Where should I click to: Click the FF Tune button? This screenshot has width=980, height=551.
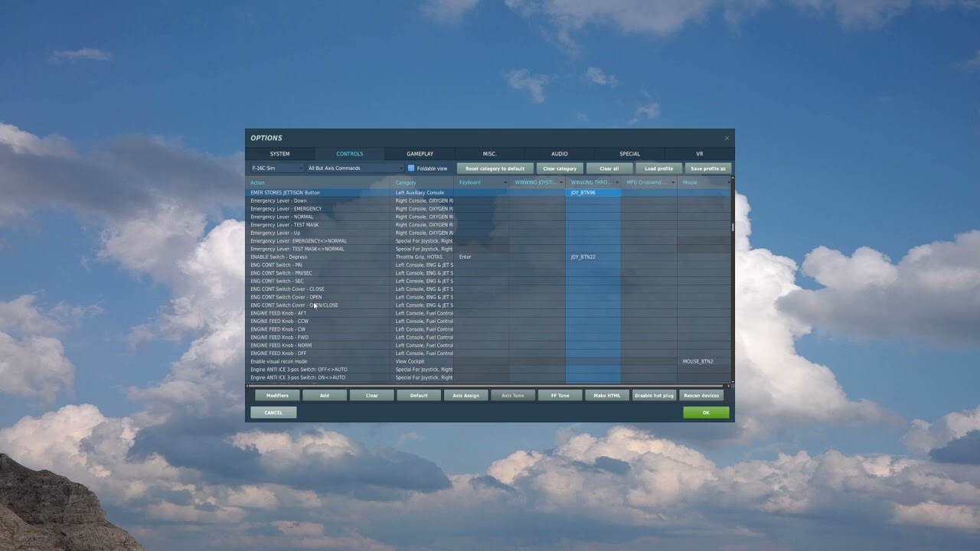(560, 396)
